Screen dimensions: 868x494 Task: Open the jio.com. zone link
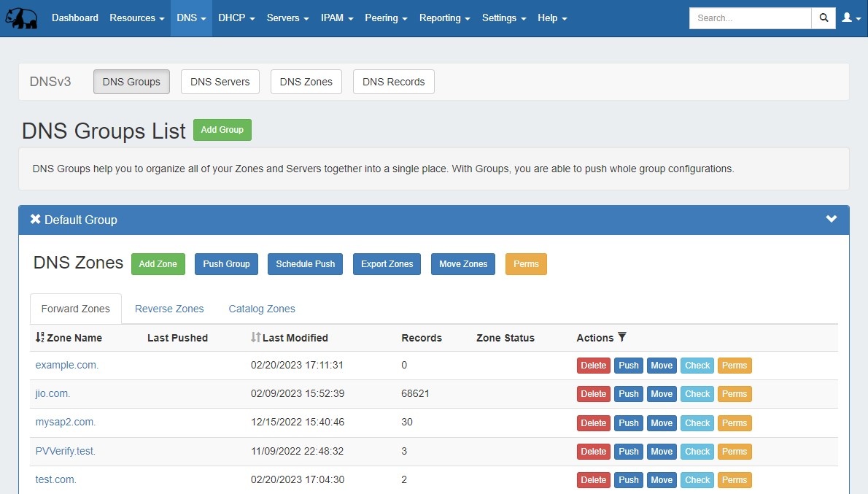pos(53,394)
